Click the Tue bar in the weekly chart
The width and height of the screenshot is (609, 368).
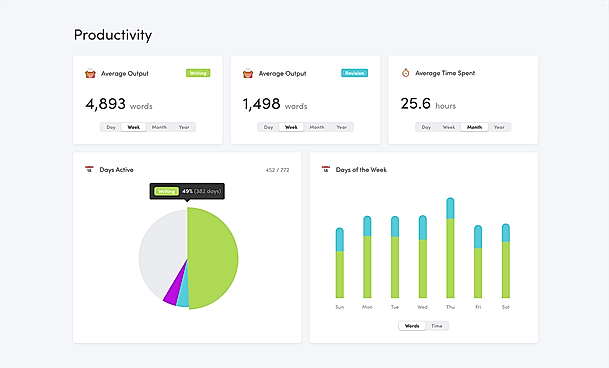pyautogui.click(x=395, y=257)
